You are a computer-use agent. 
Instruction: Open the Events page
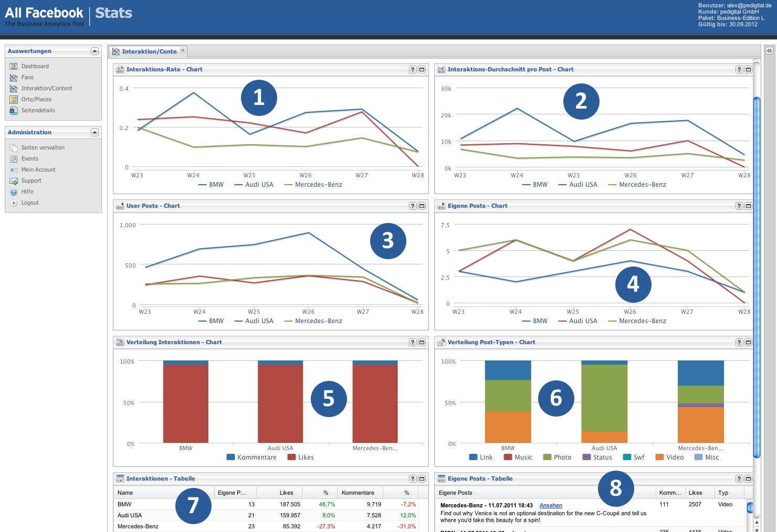pyautogui.click(x=29, y=158)
